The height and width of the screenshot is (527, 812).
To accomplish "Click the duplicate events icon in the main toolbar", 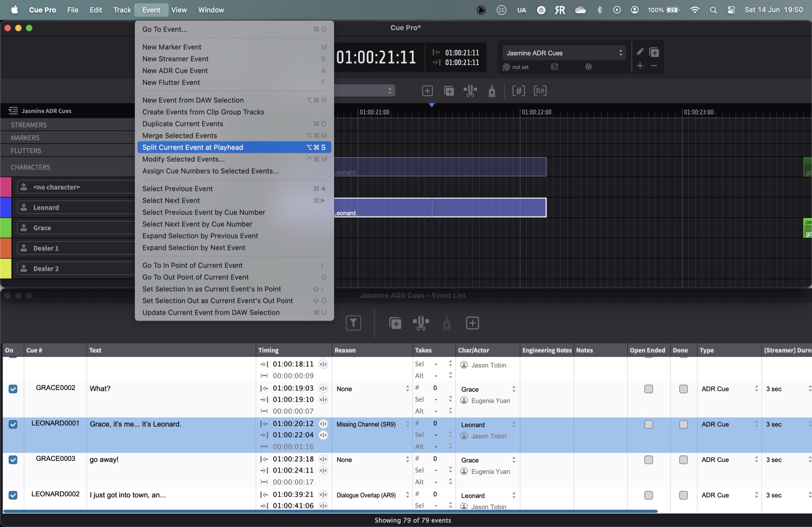I will click(x=449, y=91).
